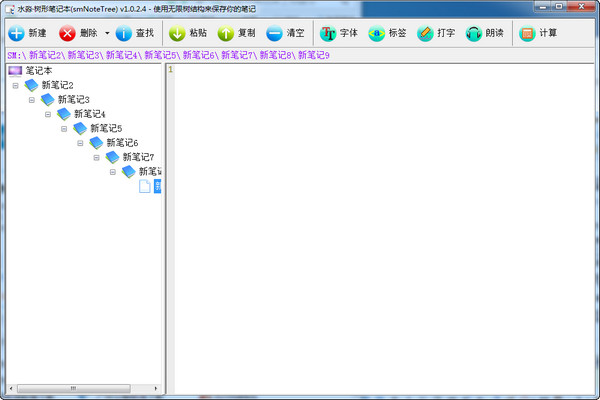Click the tree panel horizontal scrollbar
This screenshot has height=400, width=600.
point(80,387)
